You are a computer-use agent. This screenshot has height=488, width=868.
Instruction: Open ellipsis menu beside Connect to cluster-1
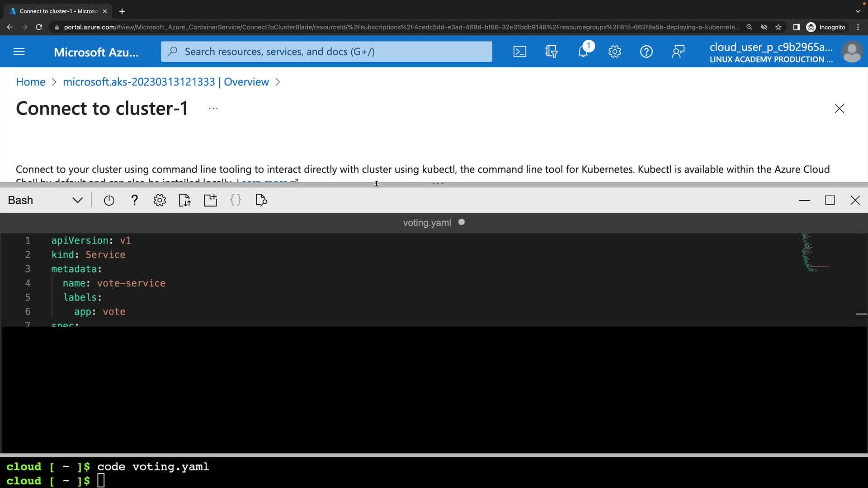pyautogui.click(x=213, y=108)
